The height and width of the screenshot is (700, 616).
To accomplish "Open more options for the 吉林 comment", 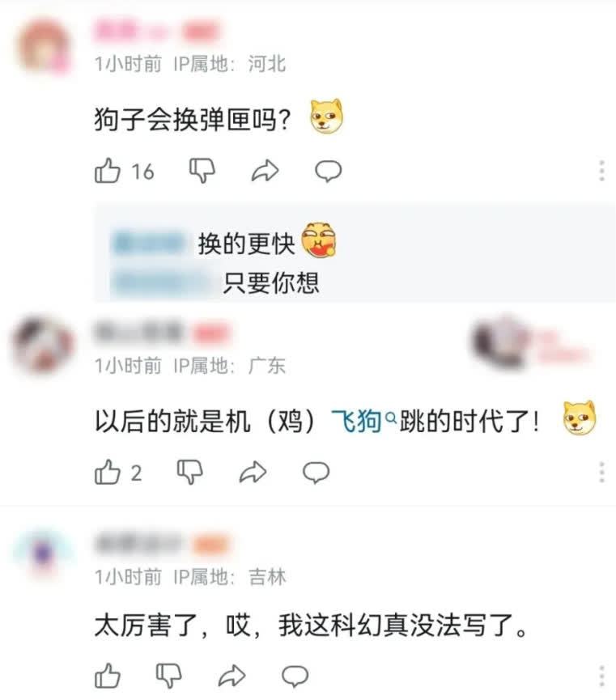I will coord(601,676).
